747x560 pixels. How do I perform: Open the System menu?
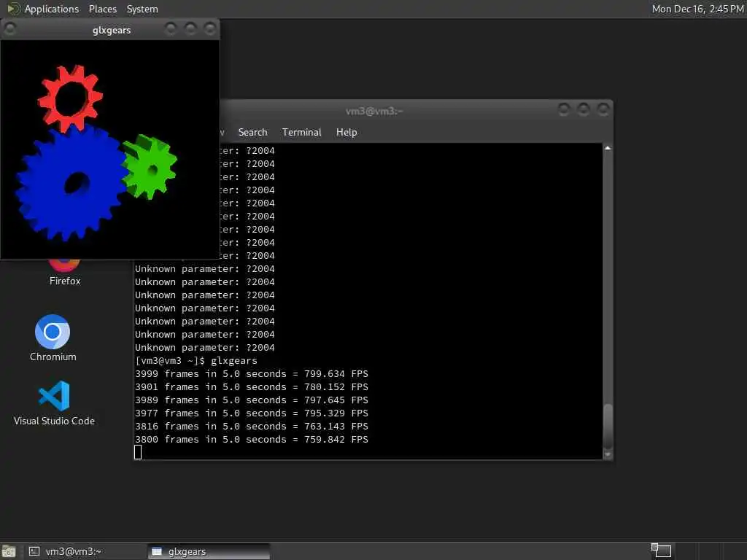click(142, 9)
